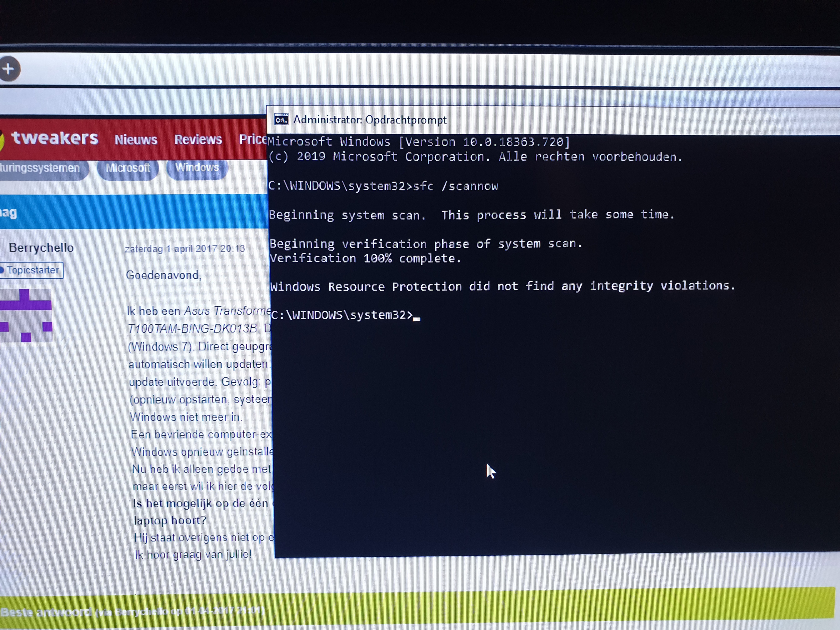
Task: Click the '(c) 2019 Microsoft Corporation' copyright line
Action: 475,156
